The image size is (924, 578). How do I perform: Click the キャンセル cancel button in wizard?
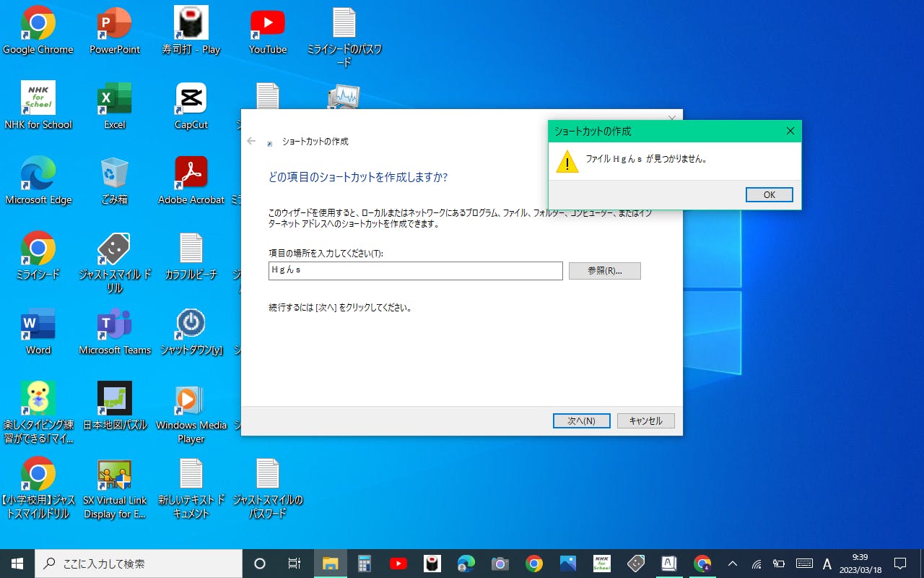(x=645, y=420)
